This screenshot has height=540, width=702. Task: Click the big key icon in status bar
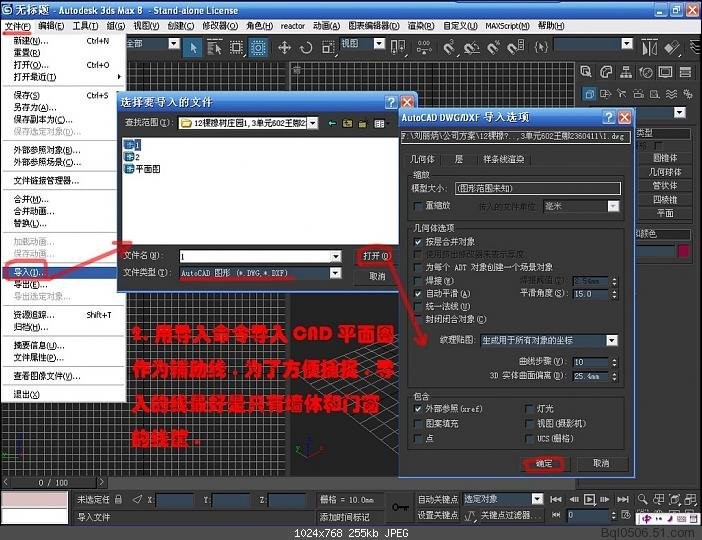click(400, 507)
